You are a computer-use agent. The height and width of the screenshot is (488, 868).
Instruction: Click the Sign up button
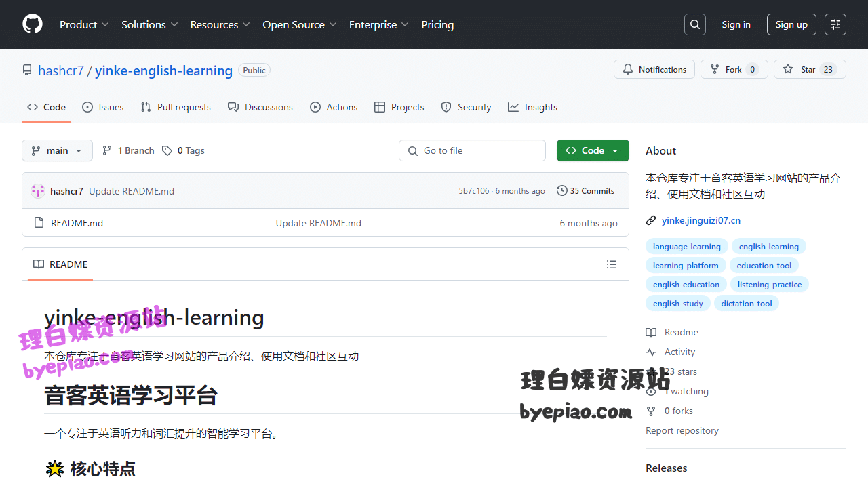(x=791, y=24)
